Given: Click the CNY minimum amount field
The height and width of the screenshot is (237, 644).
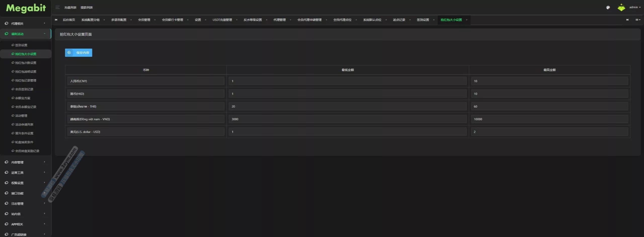Looking at the screenshot, I should (347, 81).
